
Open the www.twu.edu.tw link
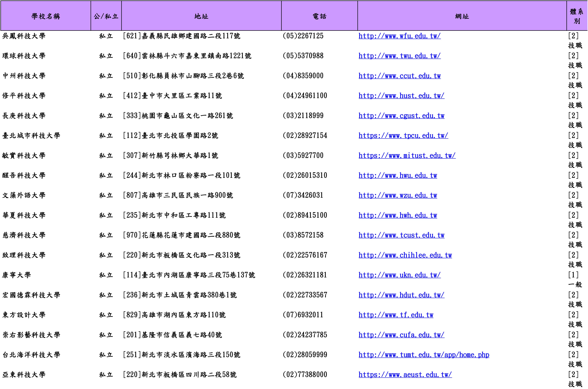pyautogui.click(x=399, y=56)
